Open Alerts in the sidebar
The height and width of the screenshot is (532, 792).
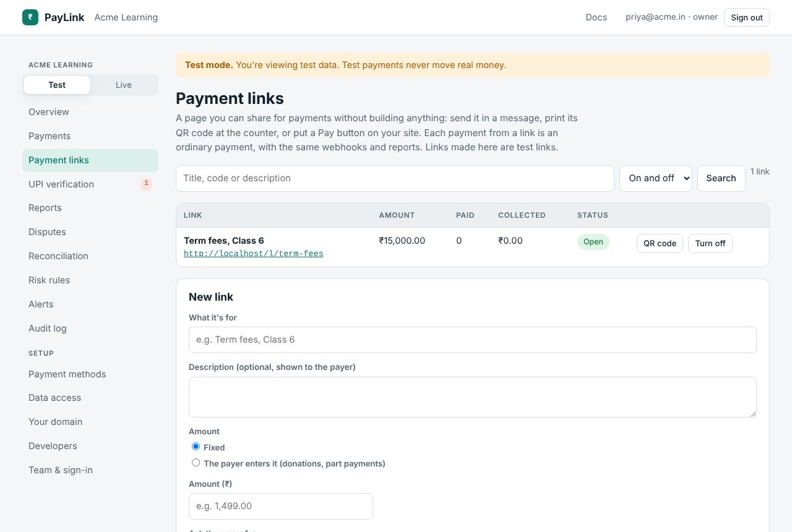pyautogui.click(x=90, y=304)
